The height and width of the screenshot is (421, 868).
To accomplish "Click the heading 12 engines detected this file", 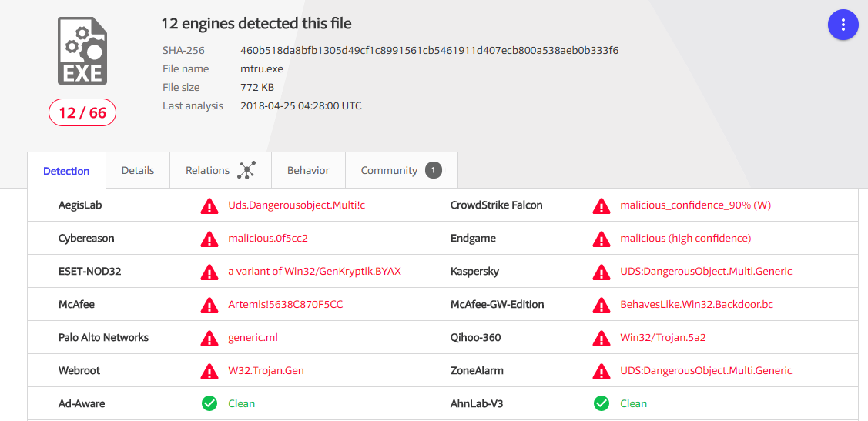I will (x=256, y=24).
